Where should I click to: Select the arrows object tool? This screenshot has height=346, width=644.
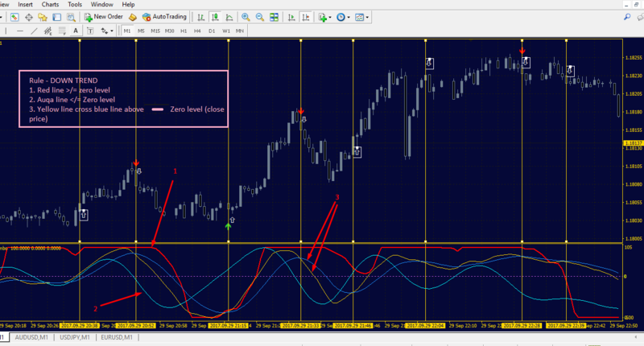click(x=105, y=31)
